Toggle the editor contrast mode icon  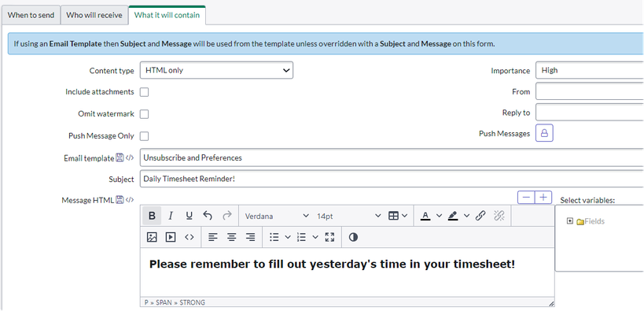point(353,237)
